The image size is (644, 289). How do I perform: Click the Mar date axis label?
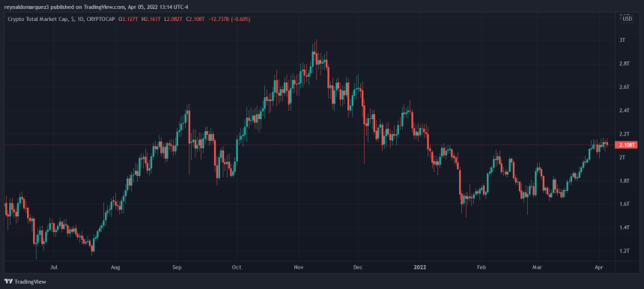537,267
